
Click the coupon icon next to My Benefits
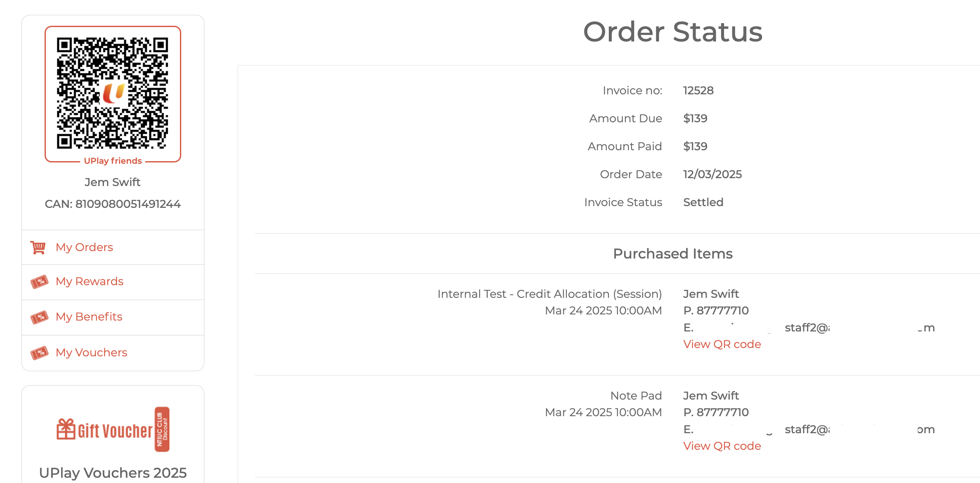(39, 317)
